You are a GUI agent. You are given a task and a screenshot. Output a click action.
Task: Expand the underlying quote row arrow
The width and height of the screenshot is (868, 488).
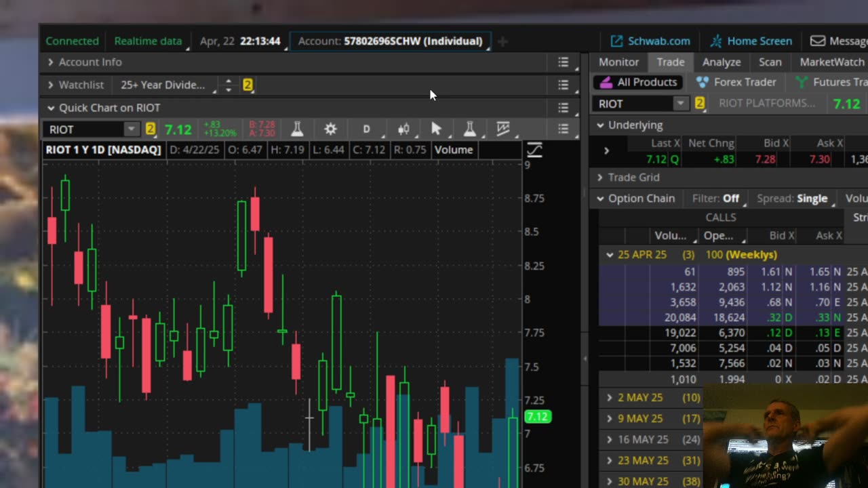click(x=606, y=150)
